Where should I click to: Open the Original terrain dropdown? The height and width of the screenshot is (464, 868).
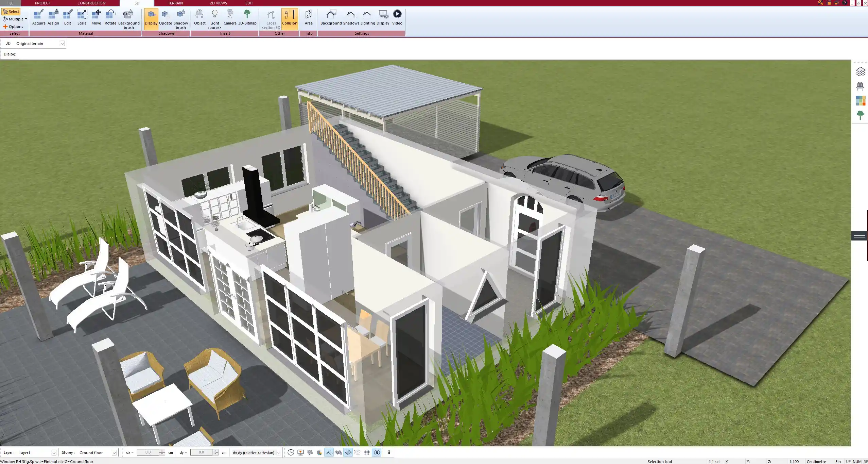tap(62, 43)
